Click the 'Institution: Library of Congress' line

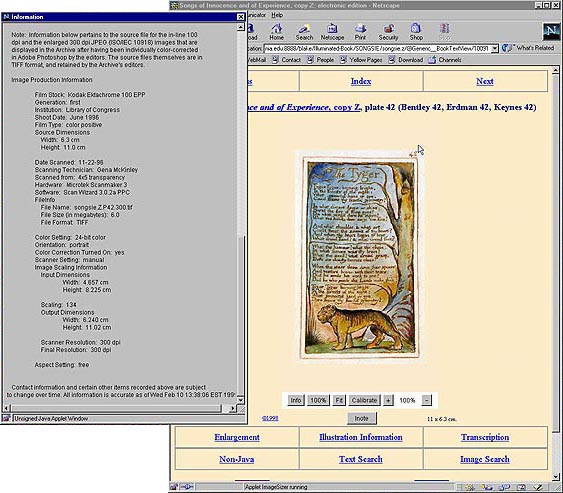(77, 110)
